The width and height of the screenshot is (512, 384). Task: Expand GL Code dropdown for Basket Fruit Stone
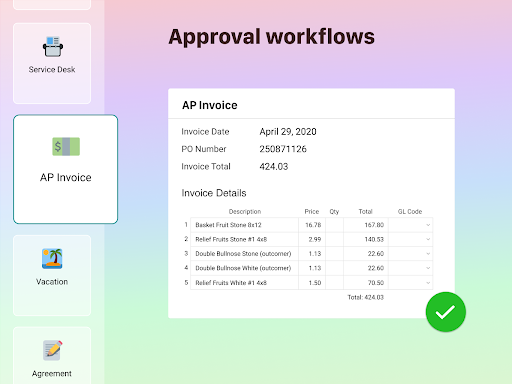tap(411, 225)
